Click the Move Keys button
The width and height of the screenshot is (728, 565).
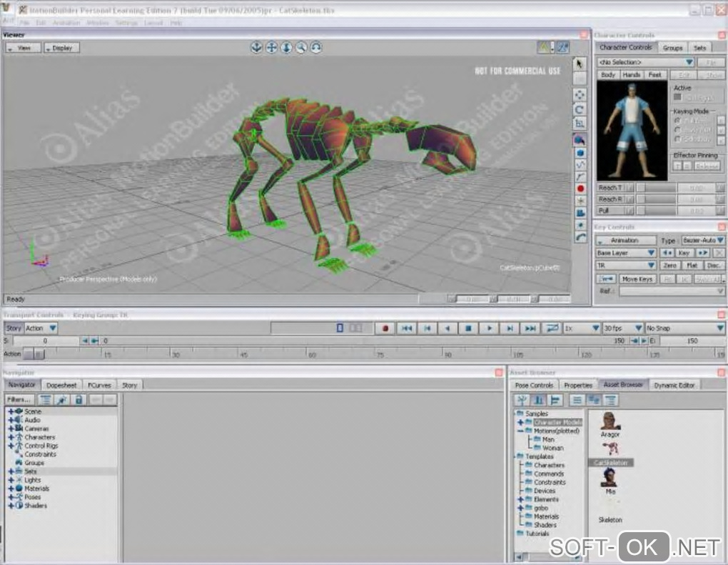pyautogui.click(x=637, y=279)
